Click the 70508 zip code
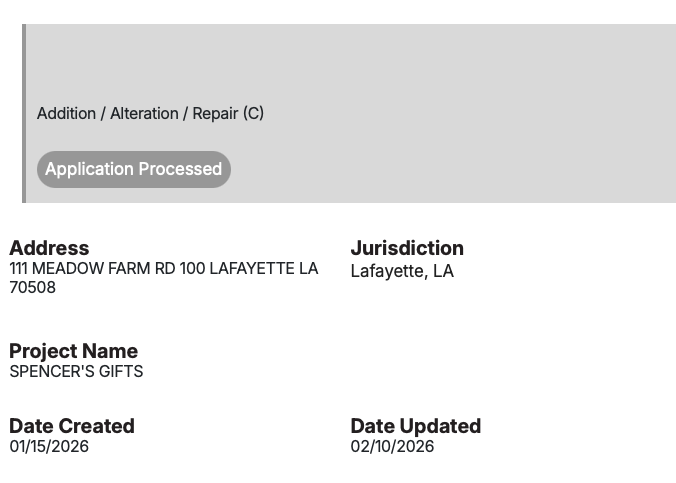 pos(33,288)
